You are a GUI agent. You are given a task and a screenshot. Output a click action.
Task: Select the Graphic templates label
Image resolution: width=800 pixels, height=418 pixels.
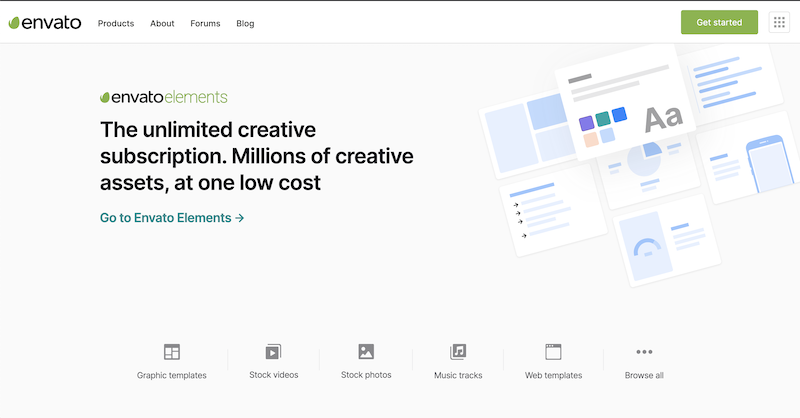[172, 375]
